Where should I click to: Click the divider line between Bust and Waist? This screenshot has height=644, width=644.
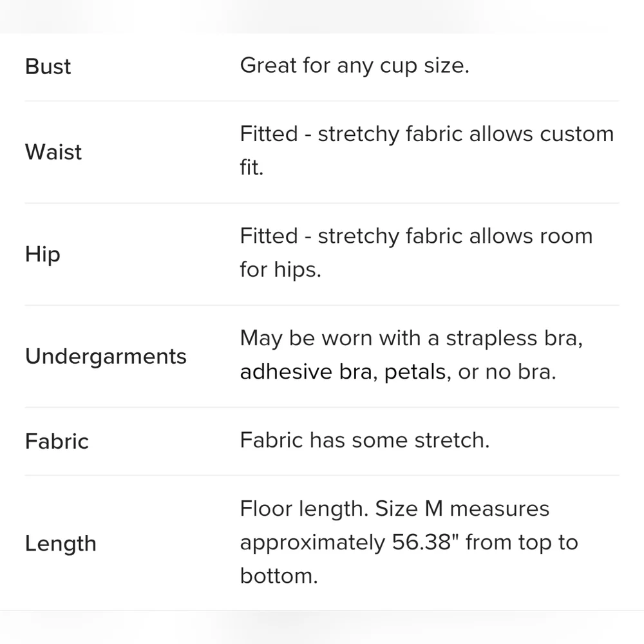321,101
